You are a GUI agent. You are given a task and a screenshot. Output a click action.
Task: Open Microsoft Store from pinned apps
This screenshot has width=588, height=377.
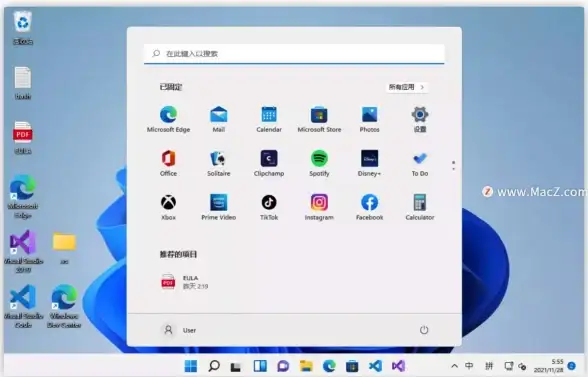(x=319, y=119)
